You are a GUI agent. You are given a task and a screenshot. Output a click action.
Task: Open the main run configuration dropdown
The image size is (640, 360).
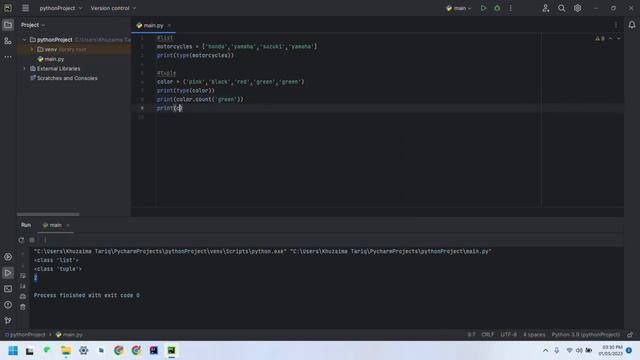click(459, 8)
